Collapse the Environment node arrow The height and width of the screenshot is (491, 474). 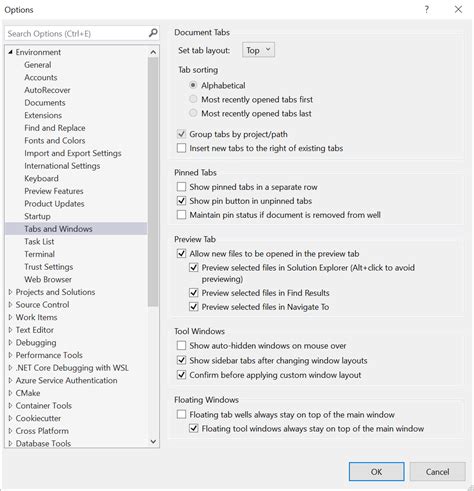[10, 52]
